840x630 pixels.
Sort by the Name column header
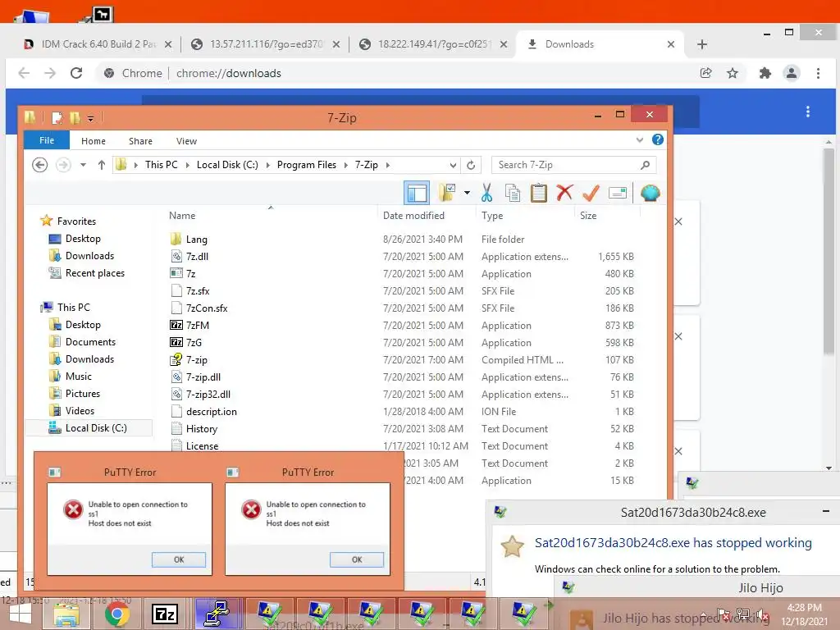pos(182,216)
